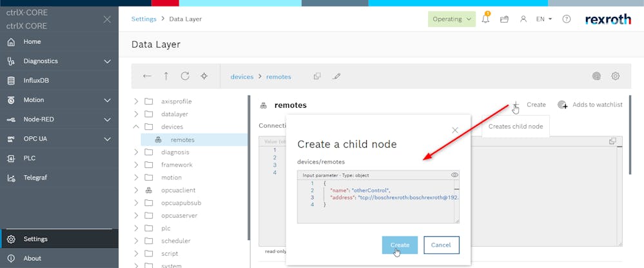Click into the input parameter JSON editor

[375, 201]
